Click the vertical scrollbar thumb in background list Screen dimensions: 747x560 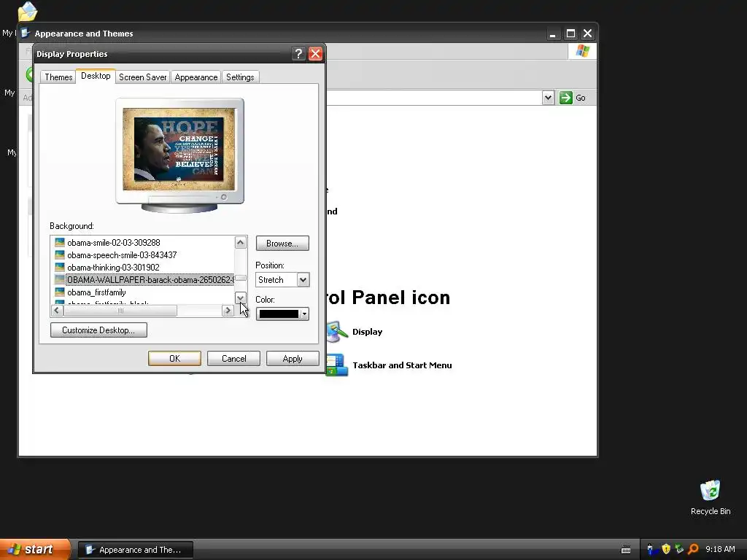(241, 278)
